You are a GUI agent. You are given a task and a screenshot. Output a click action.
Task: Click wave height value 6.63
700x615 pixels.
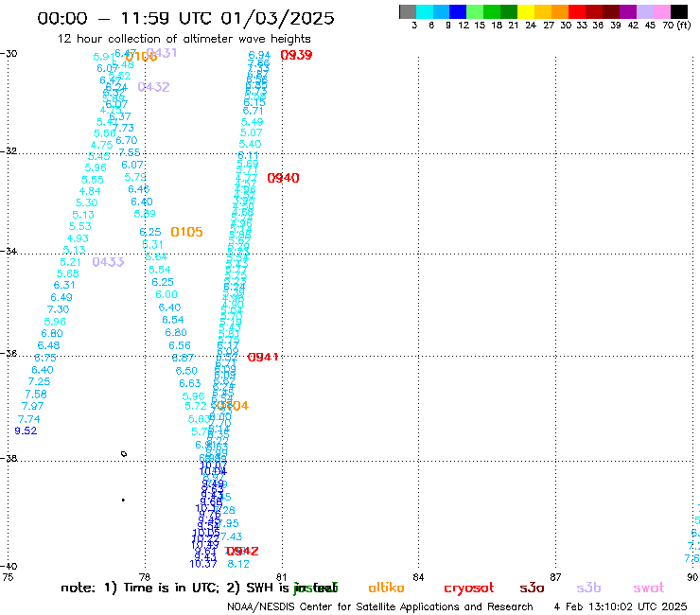point(190,383)
